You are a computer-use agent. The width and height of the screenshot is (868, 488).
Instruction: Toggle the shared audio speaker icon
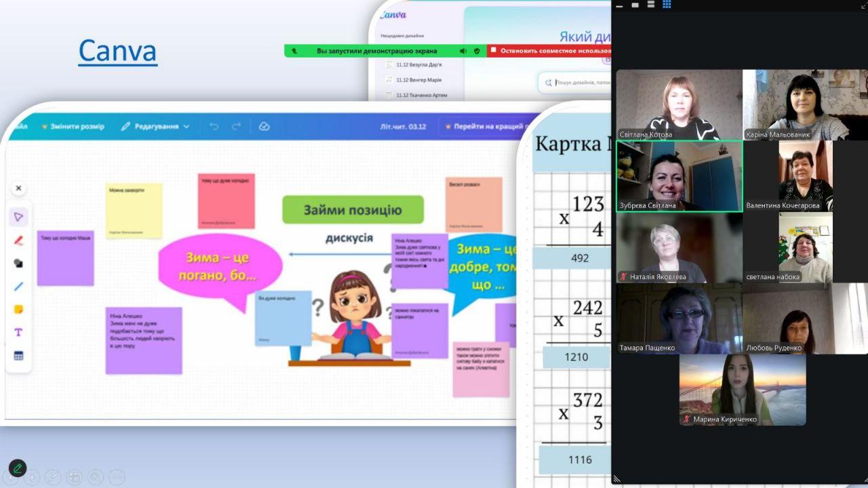(463, 51)
